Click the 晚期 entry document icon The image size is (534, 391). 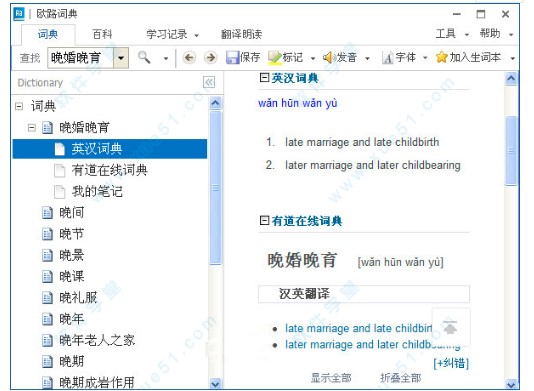pyautogui.click(x=47, y=361)
